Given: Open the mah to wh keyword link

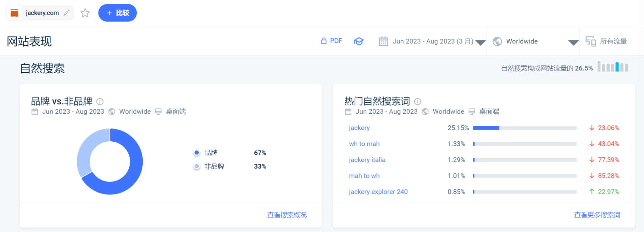Looking at the screenshot, I should tap(364, 176).
